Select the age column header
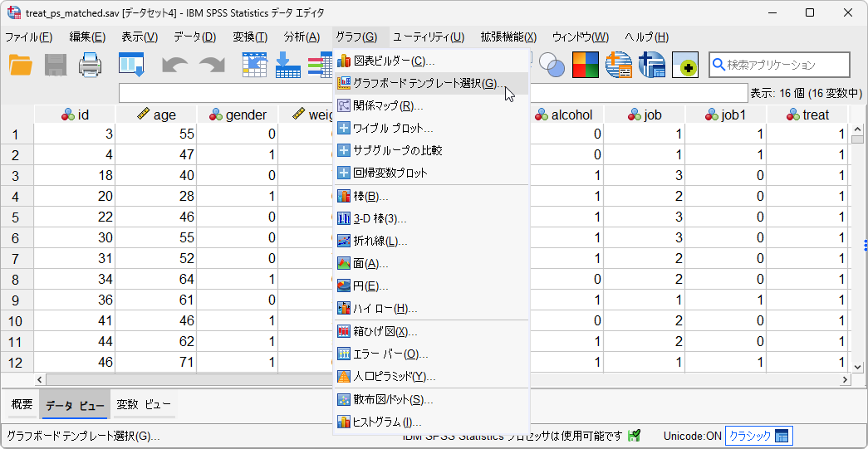Viewport: 868px width, 449px height. 156,115
